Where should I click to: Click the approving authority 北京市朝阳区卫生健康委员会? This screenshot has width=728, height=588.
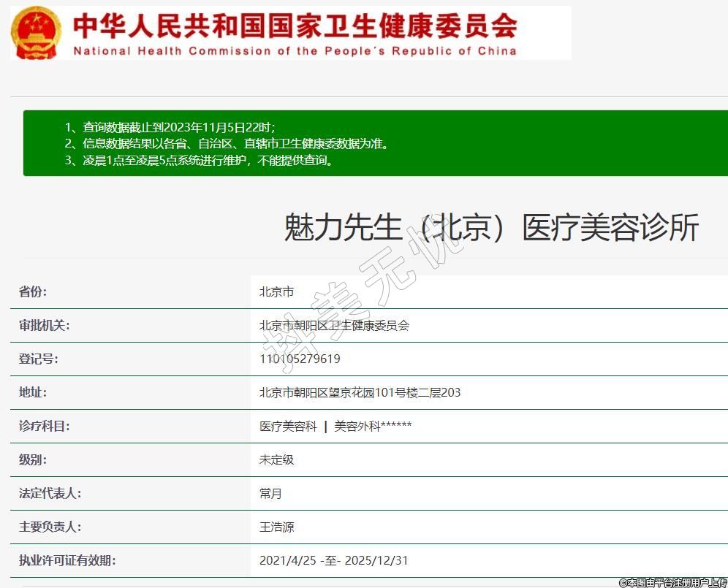334,326
